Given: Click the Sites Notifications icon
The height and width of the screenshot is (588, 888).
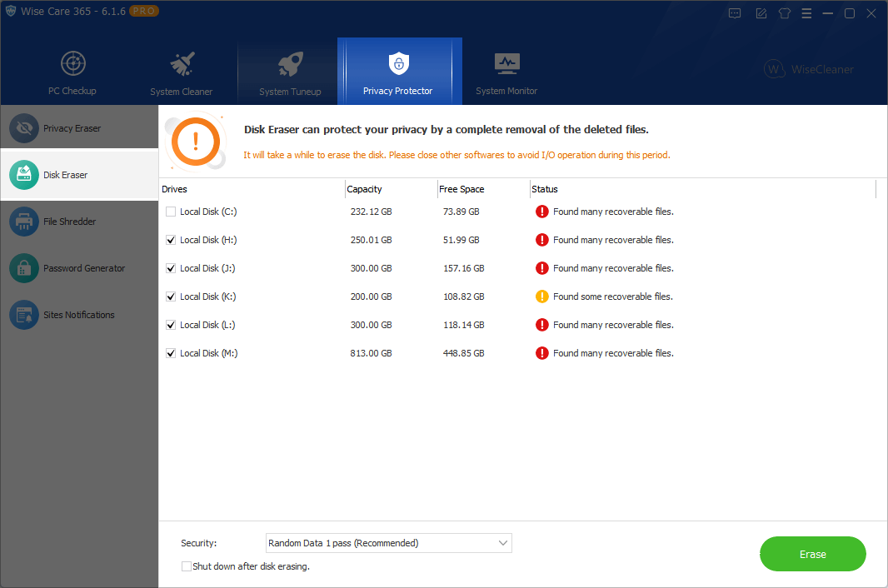Looking at the screenshot, I should pos(24,314).
